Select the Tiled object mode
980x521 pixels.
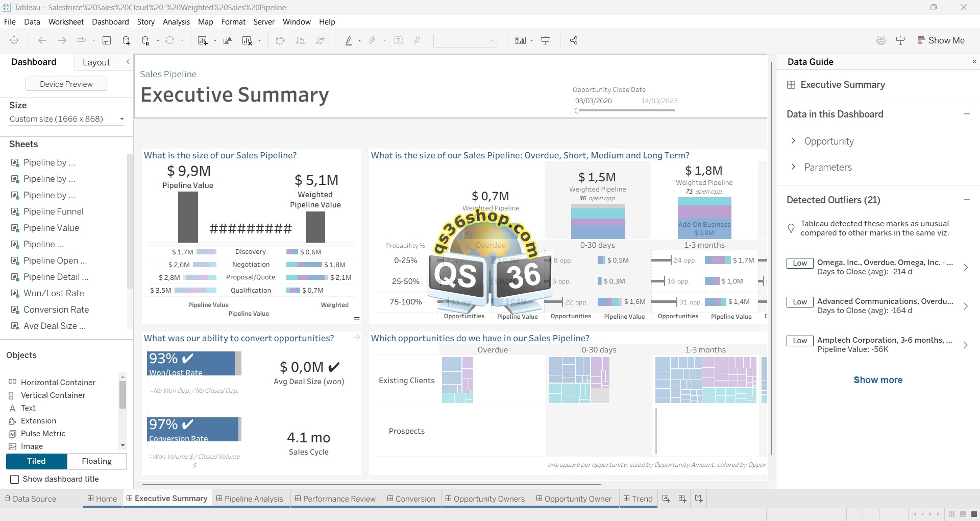tap(36, 461)
